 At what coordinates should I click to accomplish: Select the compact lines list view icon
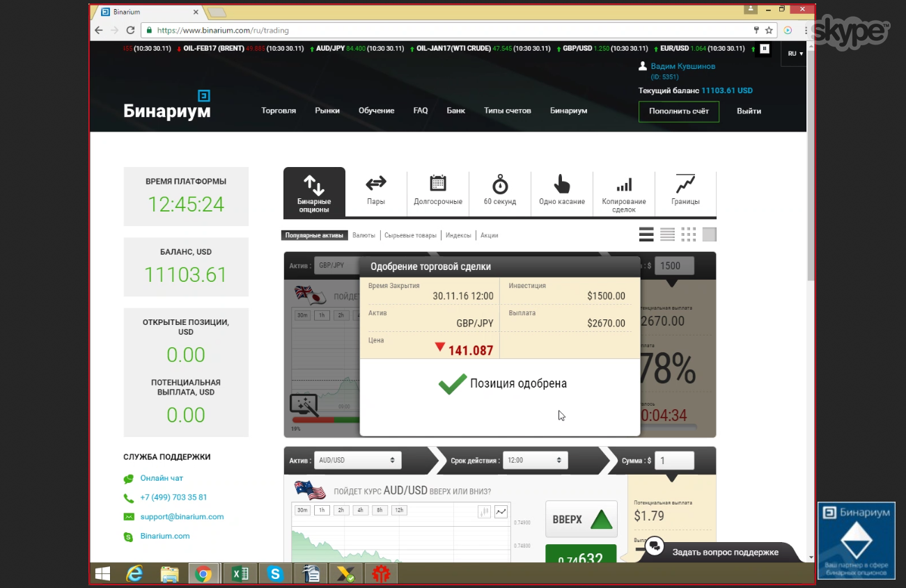pyautogui.click(x=667, y=235)
